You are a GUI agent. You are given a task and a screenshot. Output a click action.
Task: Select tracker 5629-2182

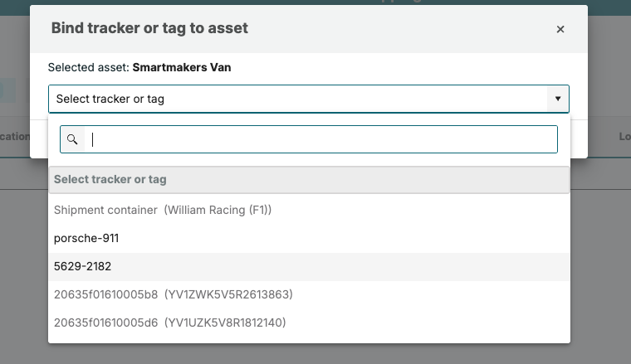(82, 266)
